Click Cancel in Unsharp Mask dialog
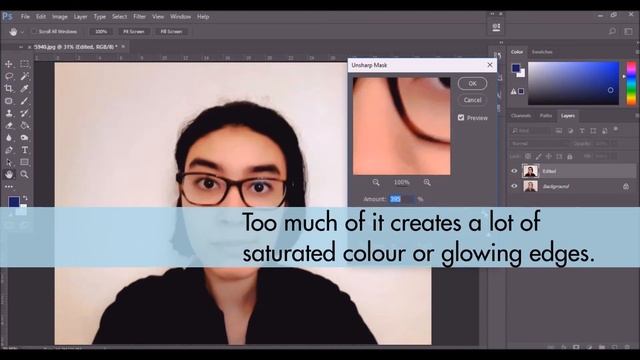 click(x=472, y=100)
